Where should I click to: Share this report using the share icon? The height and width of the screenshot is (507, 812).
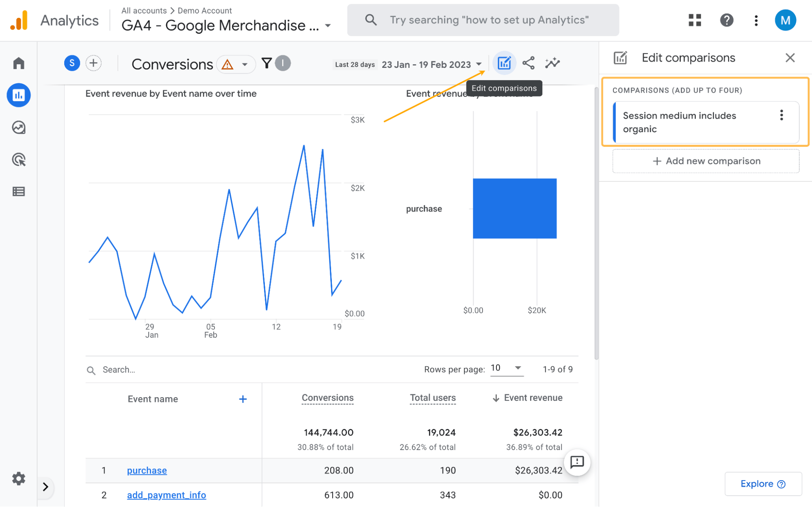click(528, 63)
